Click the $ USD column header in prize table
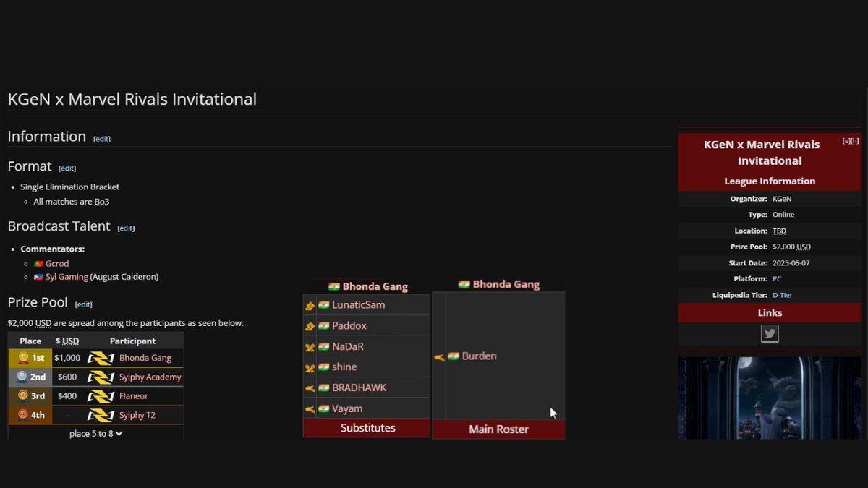The height and width of the screenshot is (488, 868). click(x=67, y=341)
